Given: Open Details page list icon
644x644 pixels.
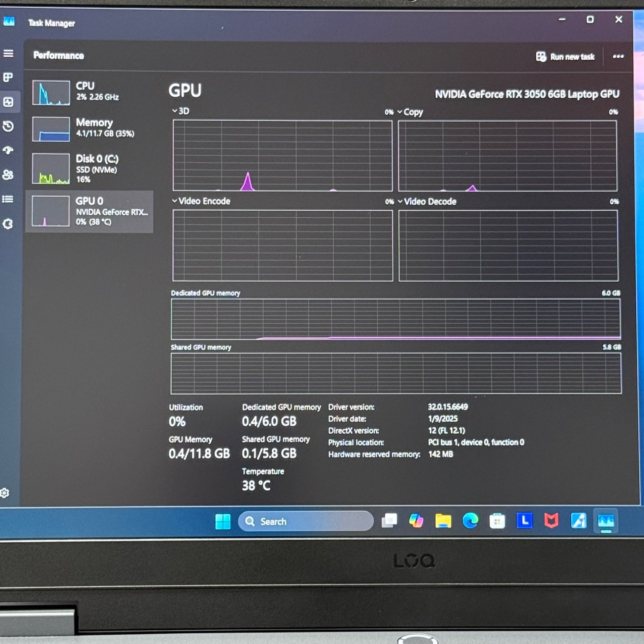Looking at the screenshot, I should click(8, 199).
